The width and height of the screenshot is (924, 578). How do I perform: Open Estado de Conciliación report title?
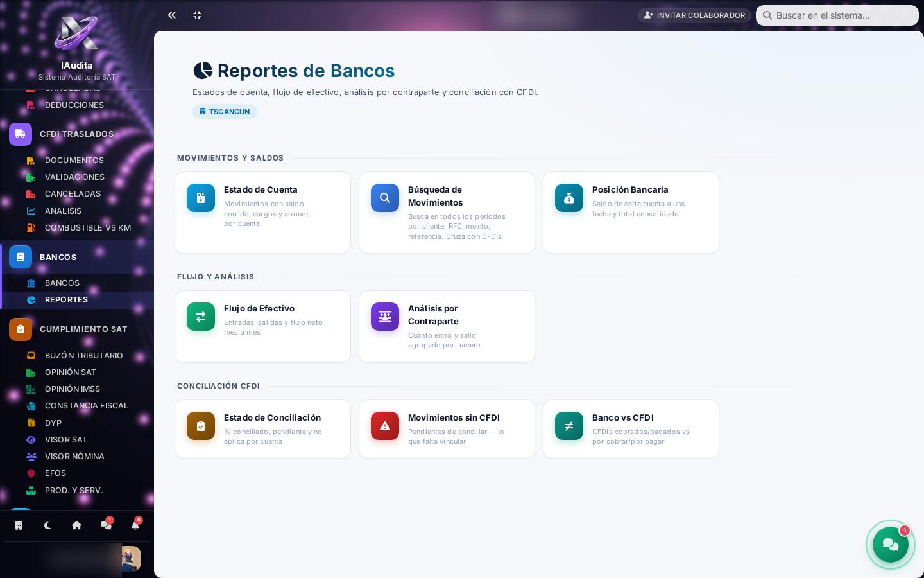tap(272, 417)
